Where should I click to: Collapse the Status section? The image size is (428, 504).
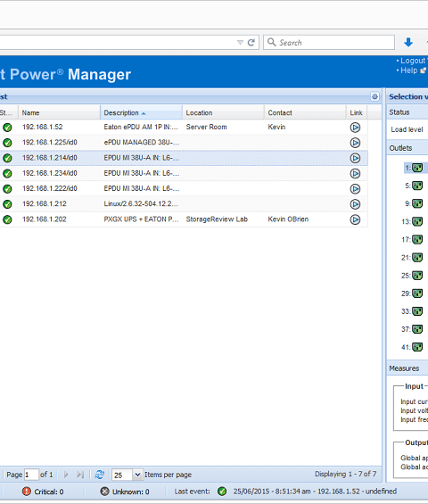point(407,112)
